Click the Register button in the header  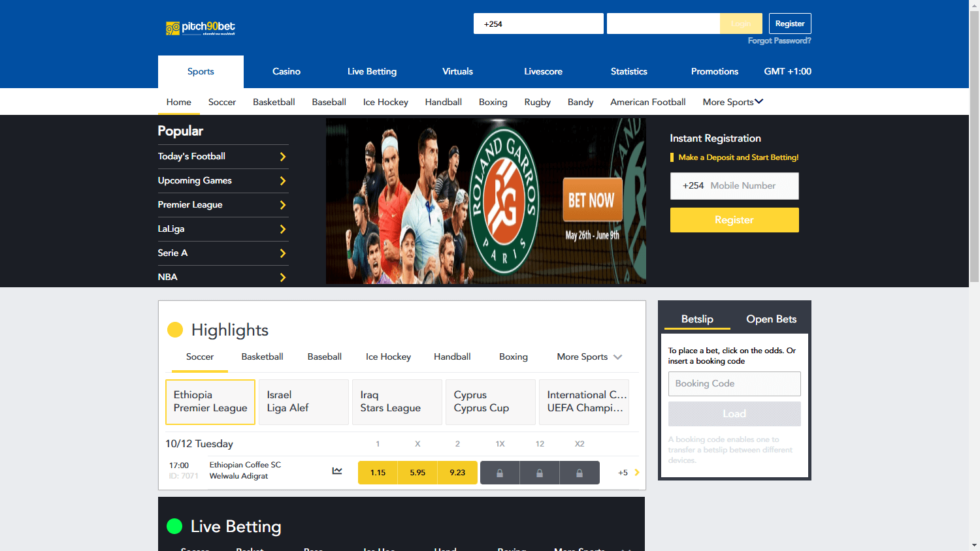[790, 24]
